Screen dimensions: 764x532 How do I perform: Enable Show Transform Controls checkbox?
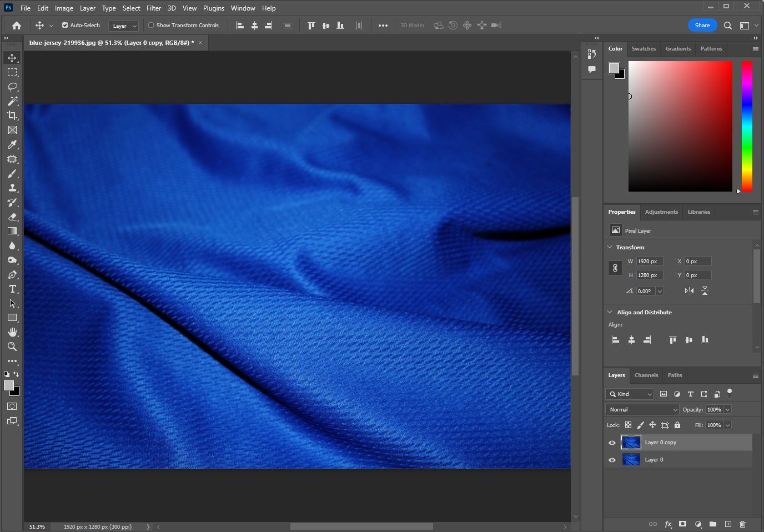(x=151, y=25)
